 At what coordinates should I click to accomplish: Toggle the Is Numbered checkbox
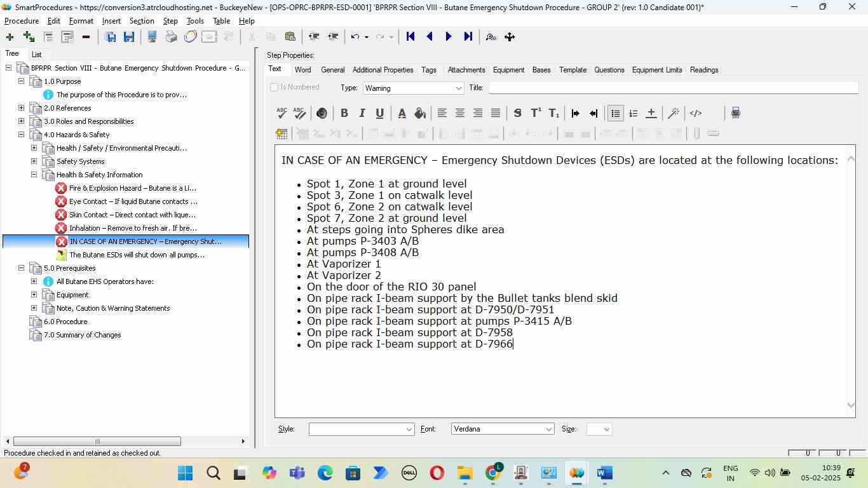click(275, 87)
